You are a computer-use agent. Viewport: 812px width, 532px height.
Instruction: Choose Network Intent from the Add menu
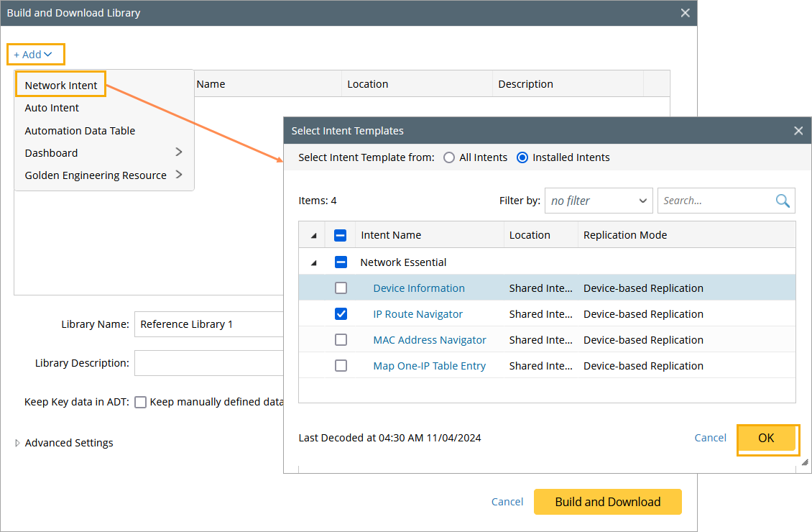61,85
